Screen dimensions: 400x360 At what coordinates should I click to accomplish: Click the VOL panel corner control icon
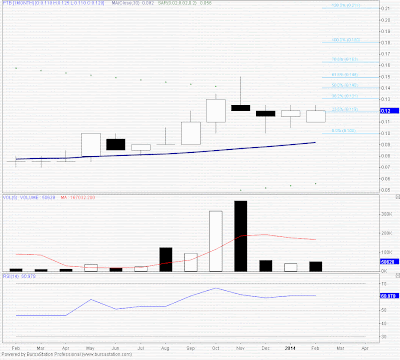(x=397, y=197)
